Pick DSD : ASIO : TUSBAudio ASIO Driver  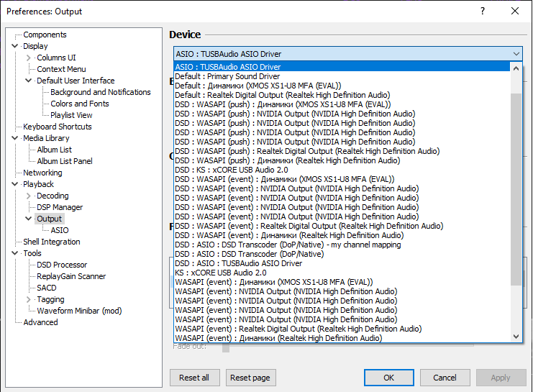click(238, 263)
